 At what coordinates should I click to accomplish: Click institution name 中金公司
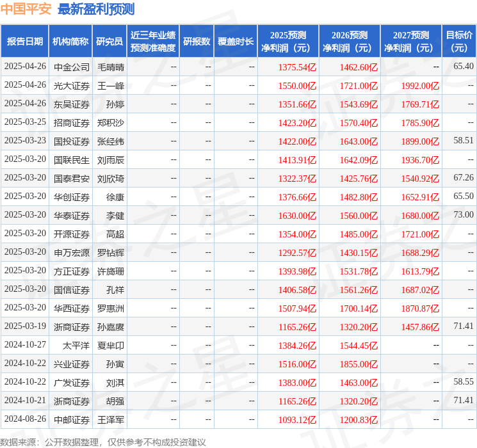72,67
